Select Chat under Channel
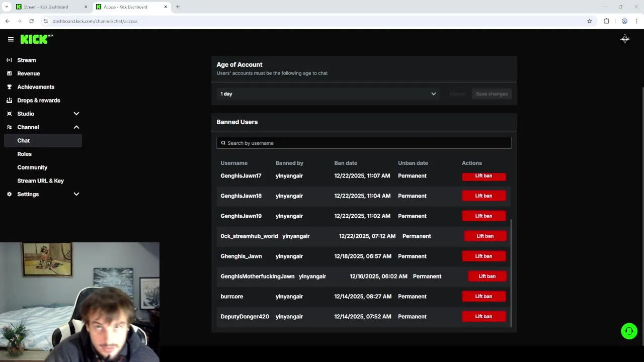 pyautogui.click(x=43, y=141)
